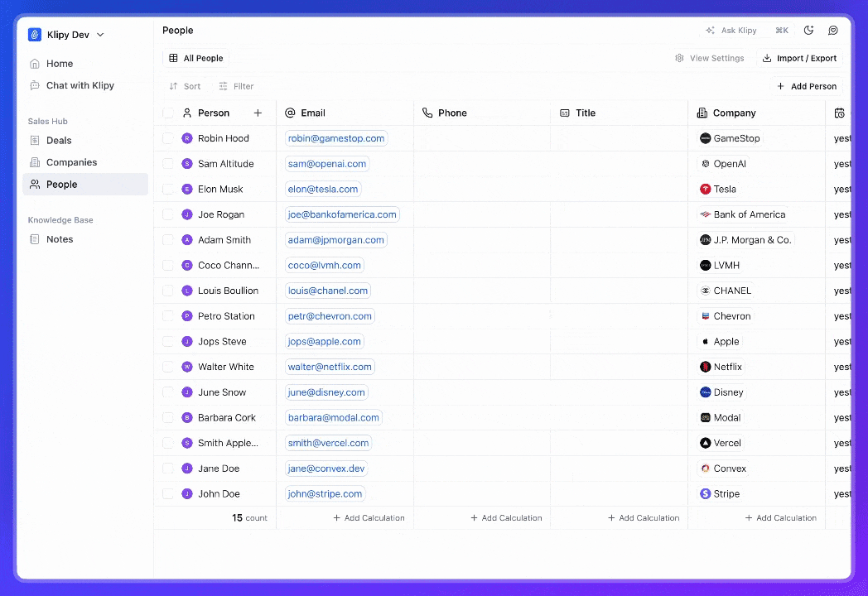Screen dimensions: 868x596
Task: Open Chat with Klipy
Action: 85,85
